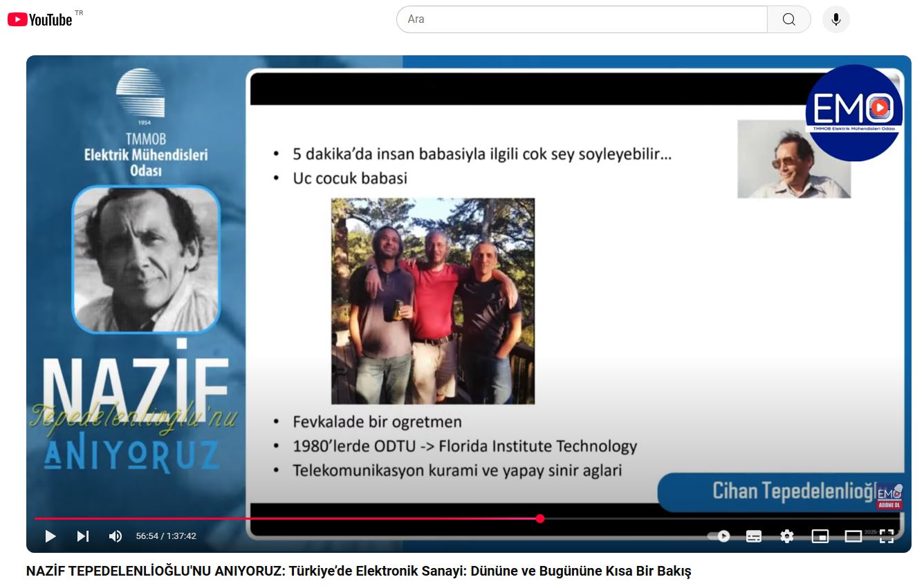Click the EMO Abone Ol subscribe badge
924x586 pixels.
click(889, 496)
